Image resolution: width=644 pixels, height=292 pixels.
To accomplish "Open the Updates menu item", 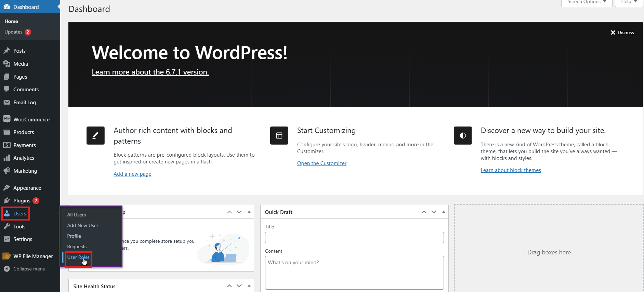I will pyautogui.click(x=13, y=32).
